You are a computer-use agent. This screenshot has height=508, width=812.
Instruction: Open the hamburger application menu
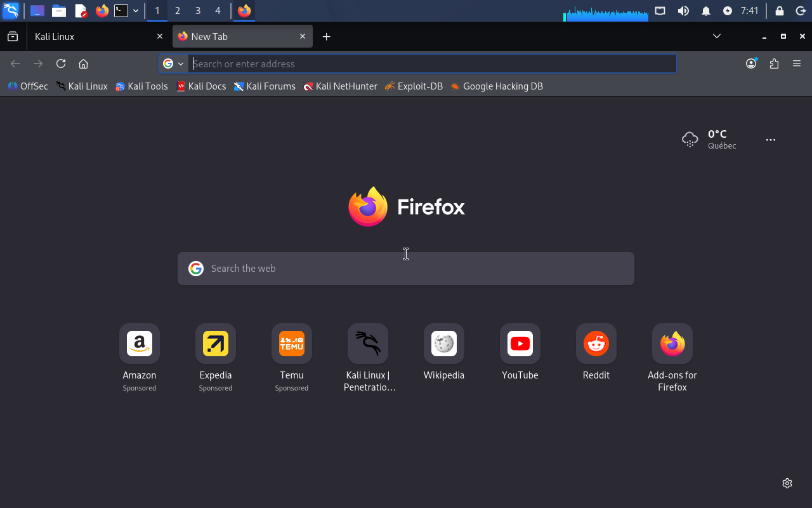(797, 63)
